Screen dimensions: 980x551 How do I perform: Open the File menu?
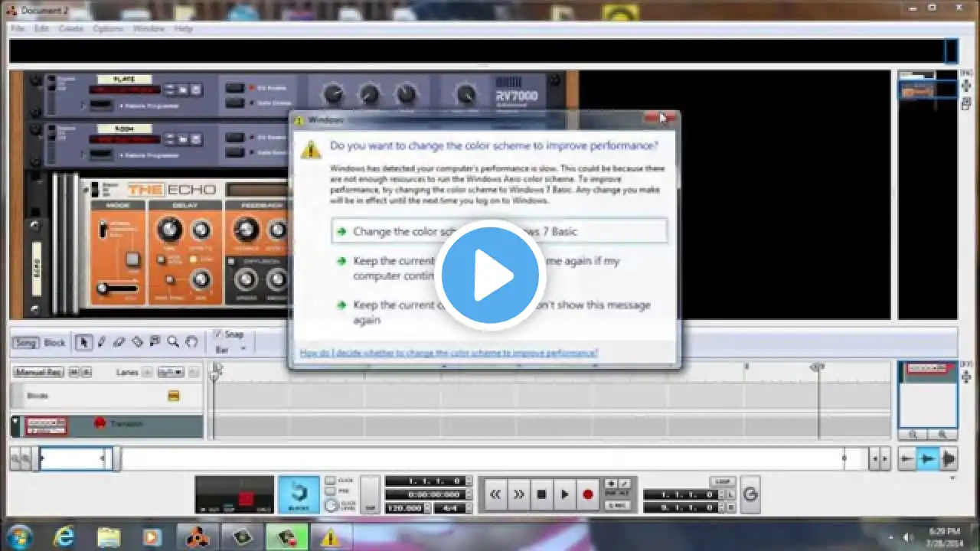point(17,28)
